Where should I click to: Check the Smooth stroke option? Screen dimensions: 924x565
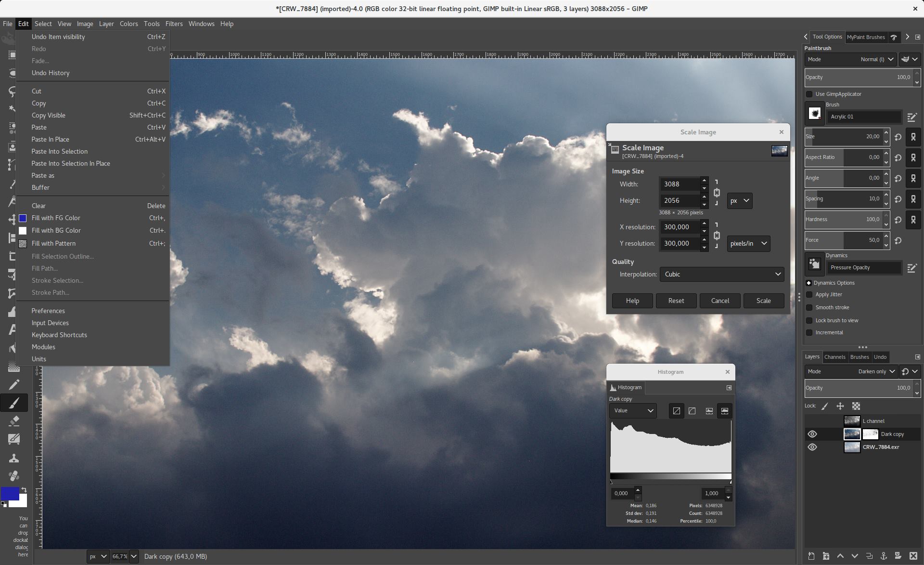(809, 307)
